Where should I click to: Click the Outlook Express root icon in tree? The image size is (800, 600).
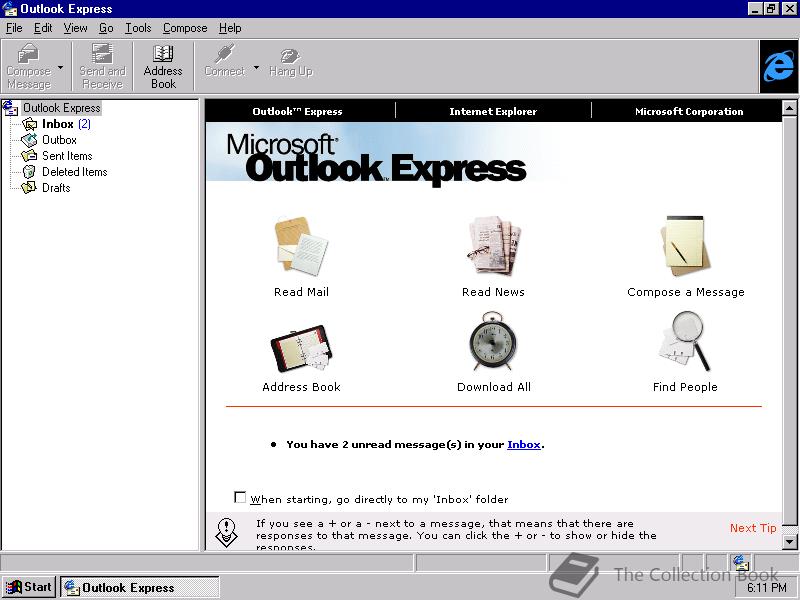point(10,108)
